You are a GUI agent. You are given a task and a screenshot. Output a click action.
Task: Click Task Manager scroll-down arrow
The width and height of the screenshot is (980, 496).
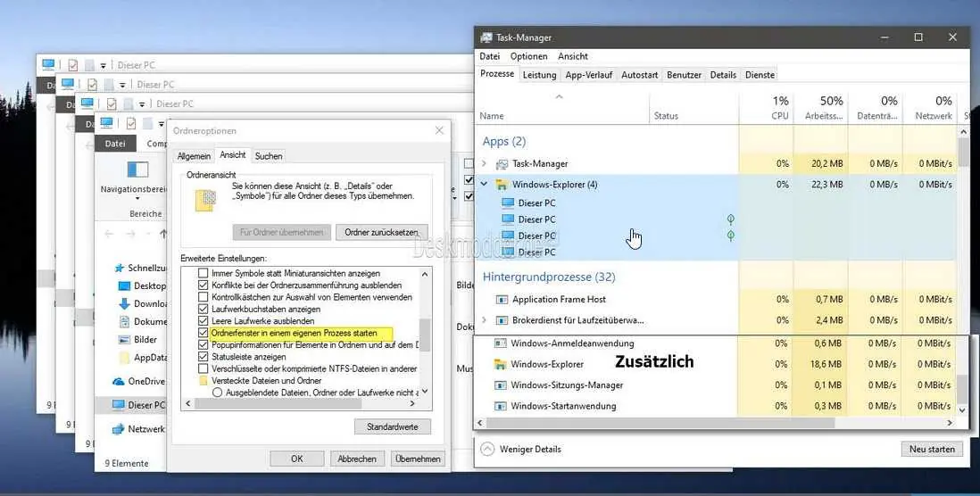963,409
